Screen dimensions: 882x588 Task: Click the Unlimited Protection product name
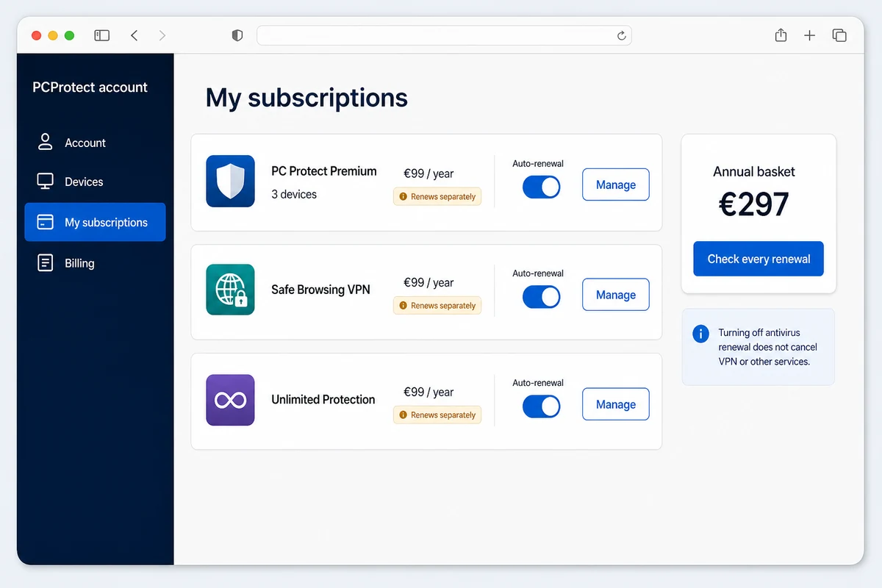[323, 400]
